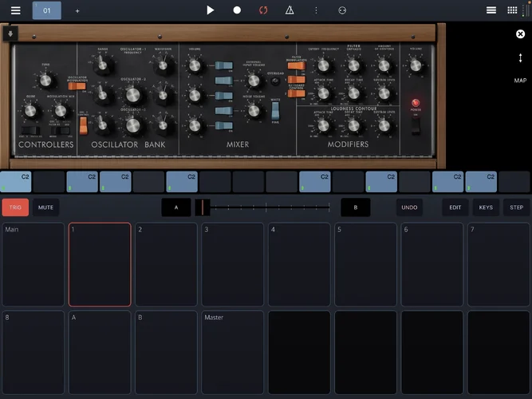Toggle the red Power switch on synth
Viewport: 532px width, 399px height.
click(x=415, y=104)
